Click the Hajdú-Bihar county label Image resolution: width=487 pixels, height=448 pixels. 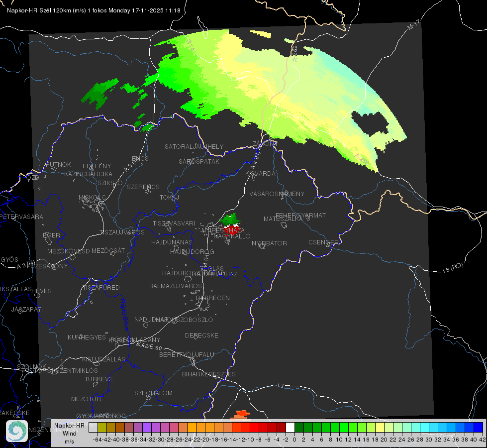click(x=124, y=315)
